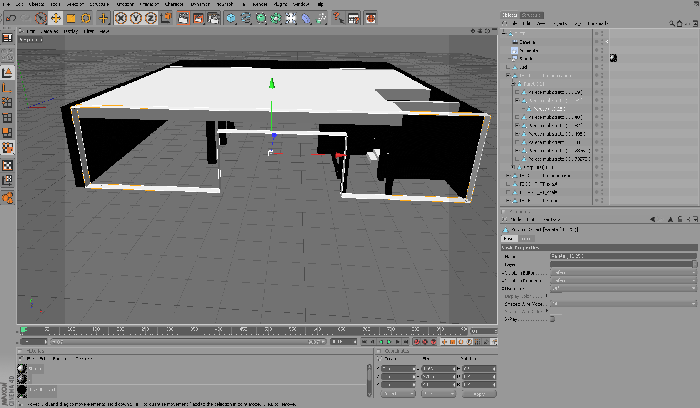Open the Object coordinate mode dropdown
The image size is (700, 408).
point(398,394)
